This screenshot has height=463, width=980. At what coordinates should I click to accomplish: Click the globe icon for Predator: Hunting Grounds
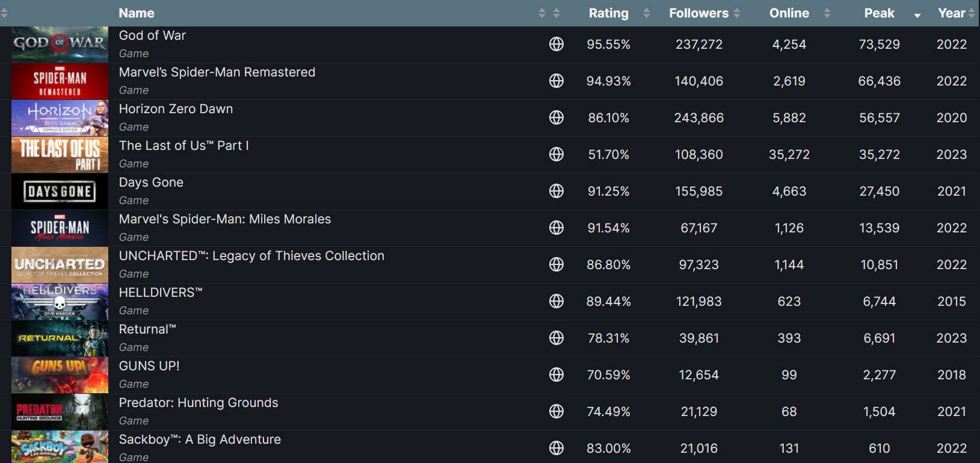pos(556,411)
